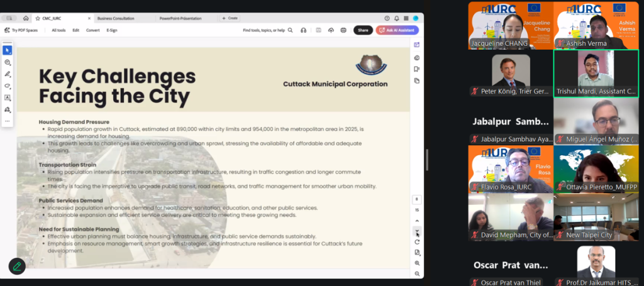Click the current page number box
This screenshot has width=644, height=286.
tap(417, 199)
